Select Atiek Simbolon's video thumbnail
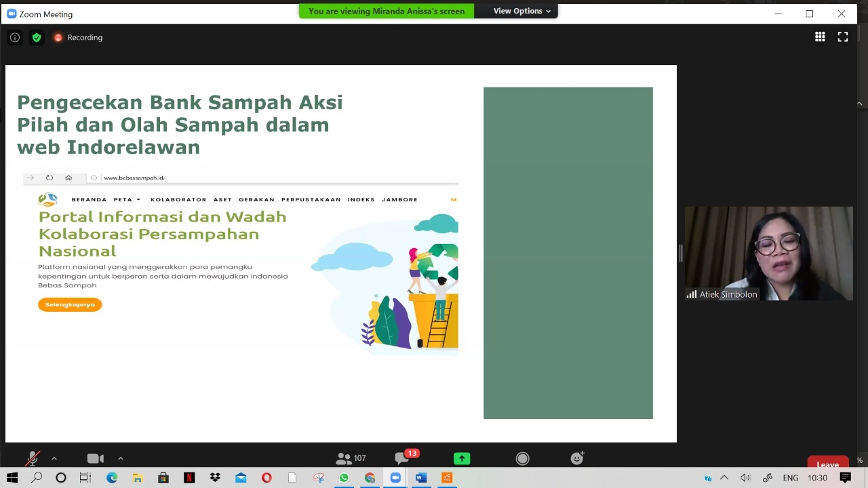The height and width of the screenshot is (488, 868). point(768,253)
